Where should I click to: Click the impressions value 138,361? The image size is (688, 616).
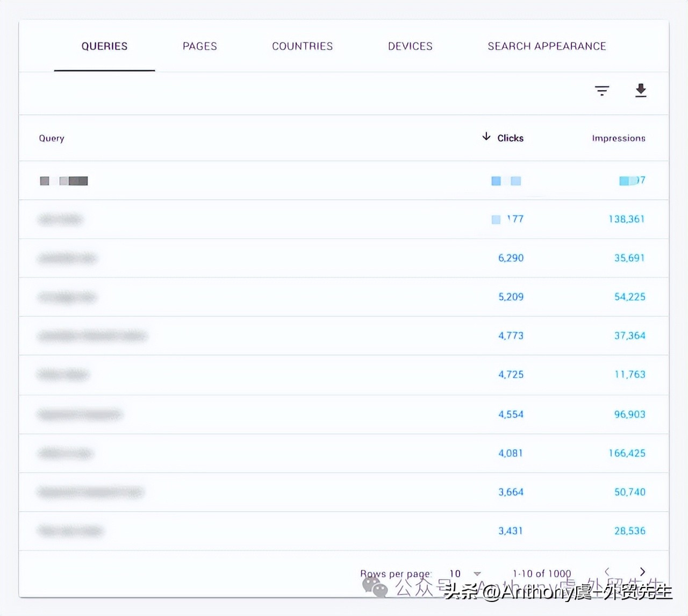point(627,219)
